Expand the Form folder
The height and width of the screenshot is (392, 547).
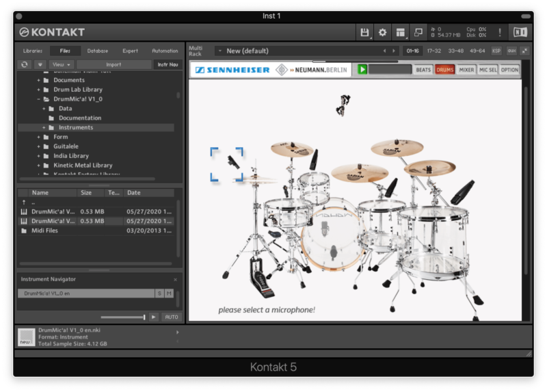coord(39,138)
